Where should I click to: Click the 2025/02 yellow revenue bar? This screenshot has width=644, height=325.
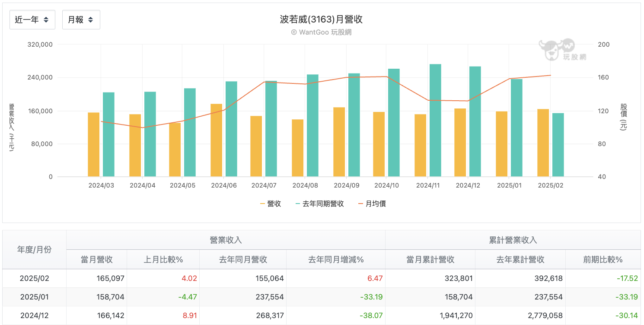pos(543,143)
